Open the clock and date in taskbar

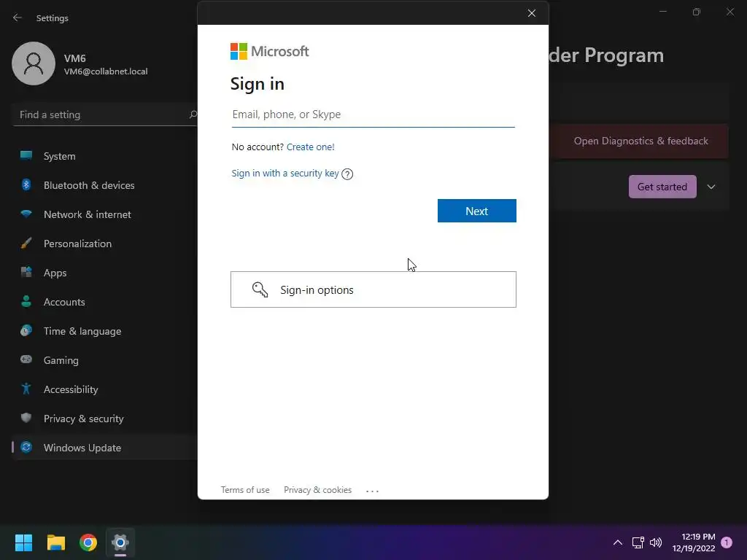click(x=694, y=542)
